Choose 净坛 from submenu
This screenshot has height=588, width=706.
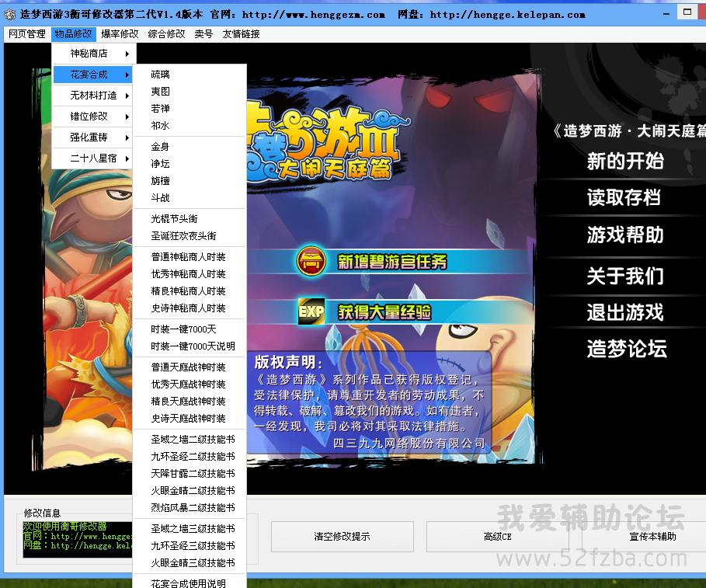coord(190,164)
